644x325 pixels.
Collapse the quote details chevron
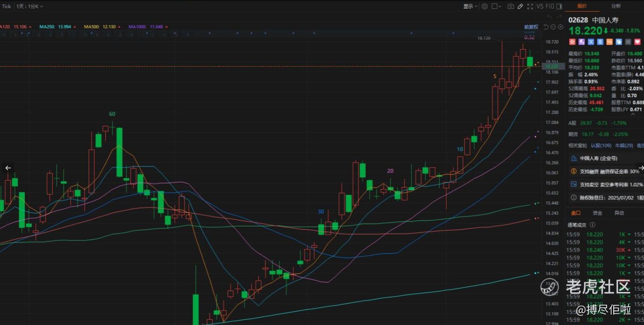click(x=633, y=114)
